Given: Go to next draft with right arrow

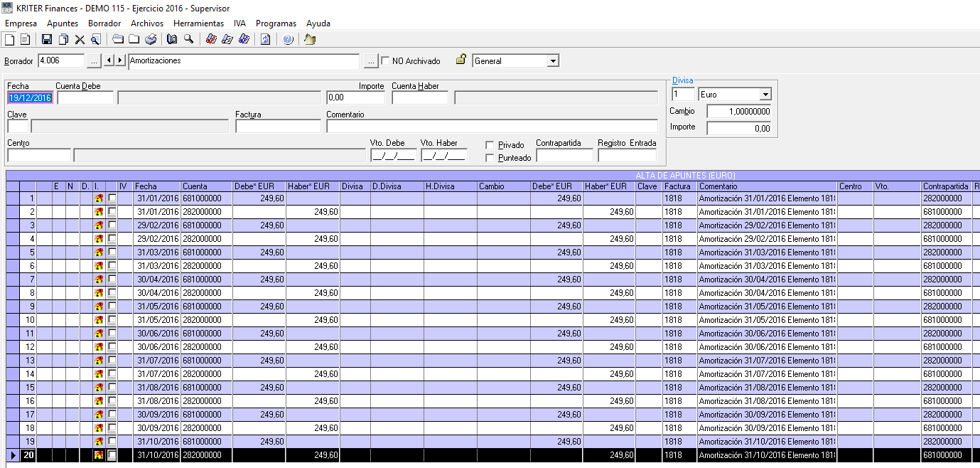Looking at the screenshot, I should 119,61.
